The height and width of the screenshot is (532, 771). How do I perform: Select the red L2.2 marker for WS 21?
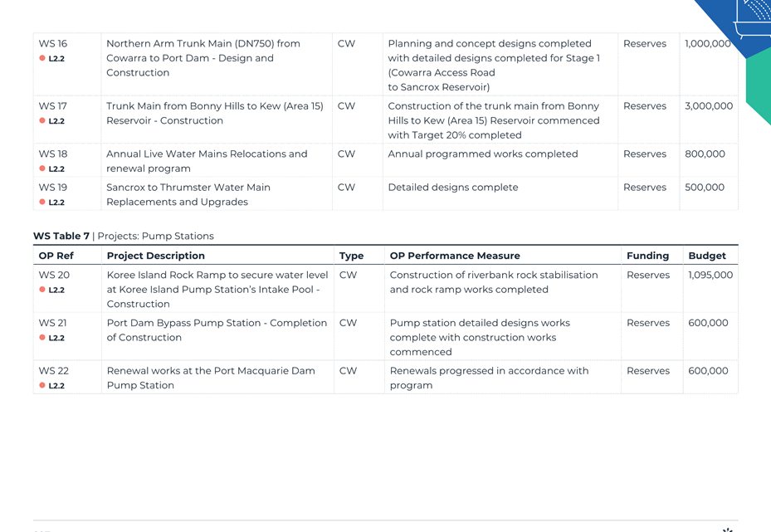pyautogui.click(x=42, y=337)
